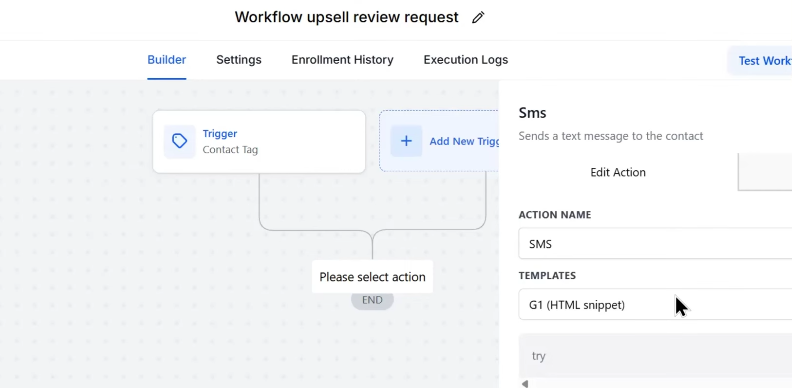Open the Templates dropdown showing G1 (HTML snippet)

pyautogui.click(x=655, y=305)
